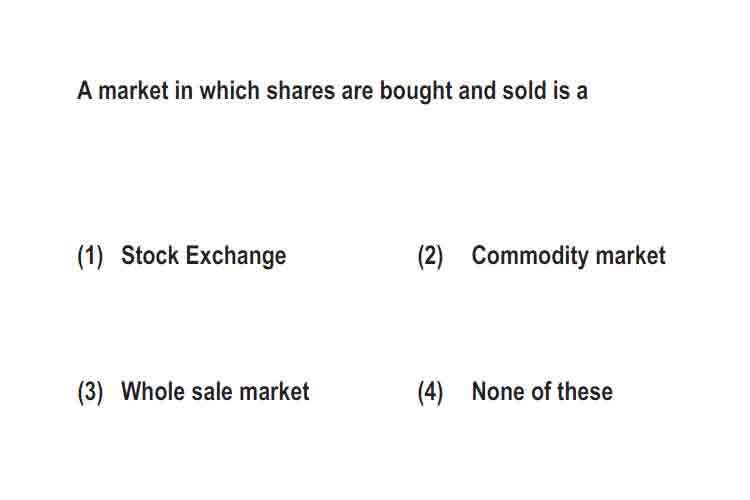Click the word "bought" in the question
750x500 pixels.
416,91
